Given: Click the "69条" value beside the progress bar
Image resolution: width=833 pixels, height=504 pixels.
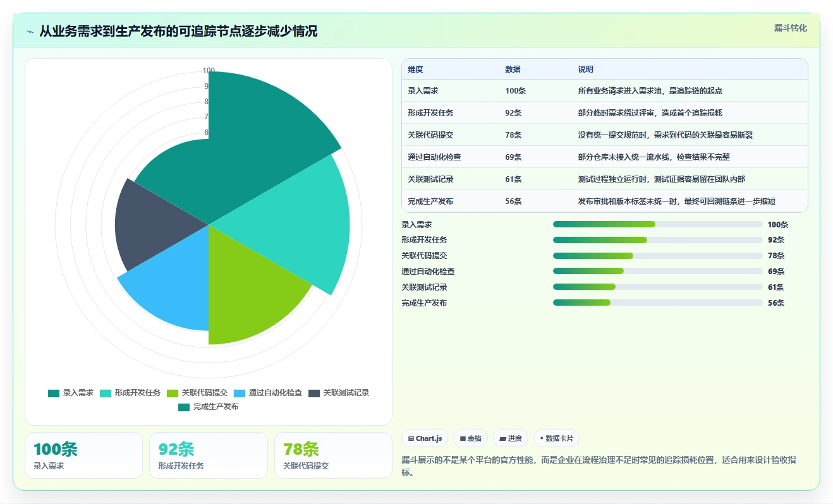Looking at the screenshot, I should pos(776,272).
